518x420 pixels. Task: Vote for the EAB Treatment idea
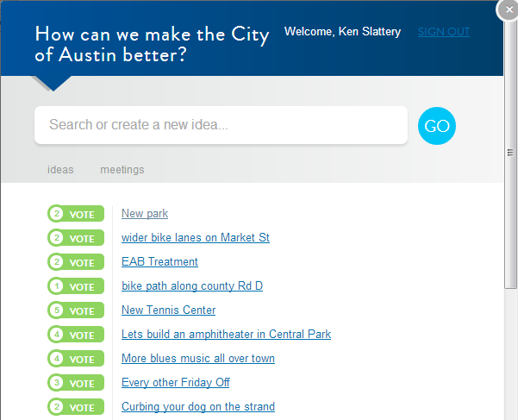point(76,262)
